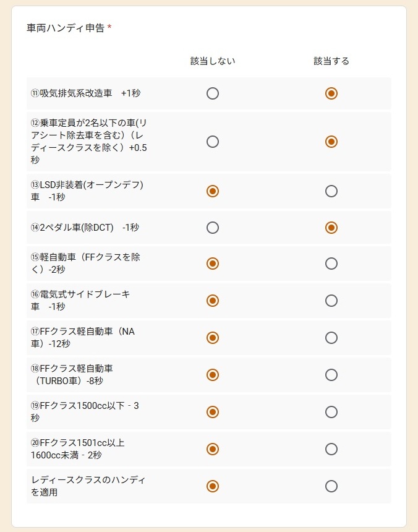Choose 該当しない for ⑫乗車定員が2名以下の車
The height and width of the screenshot is (532, 418).
coord(213,142)
